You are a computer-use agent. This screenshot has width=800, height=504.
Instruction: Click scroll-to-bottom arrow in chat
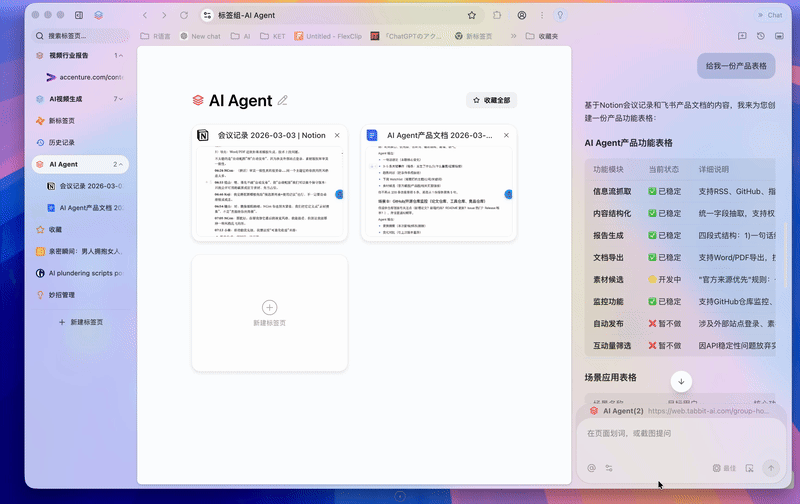click(x=681, y=382)
